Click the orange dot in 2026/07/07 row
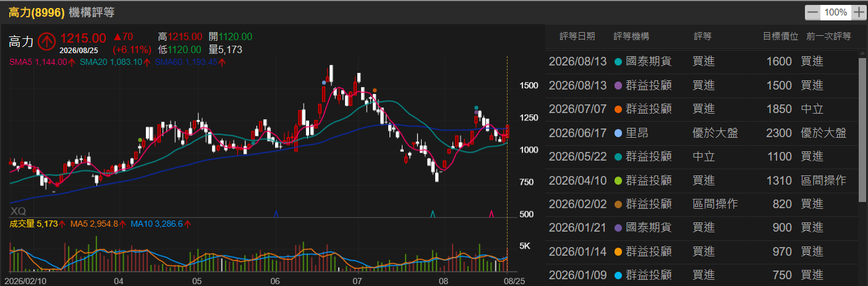This screenshot has height=286, width=868. 618,109
